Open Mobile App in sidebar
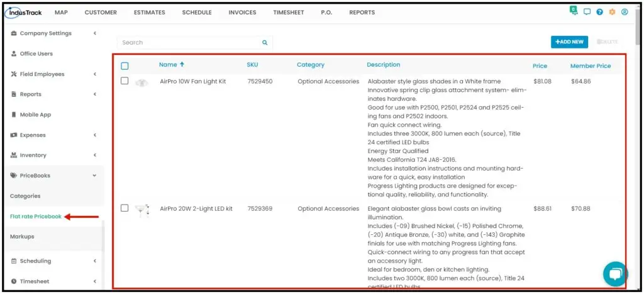This screenshot has height=294, width=644. (35, 115)
